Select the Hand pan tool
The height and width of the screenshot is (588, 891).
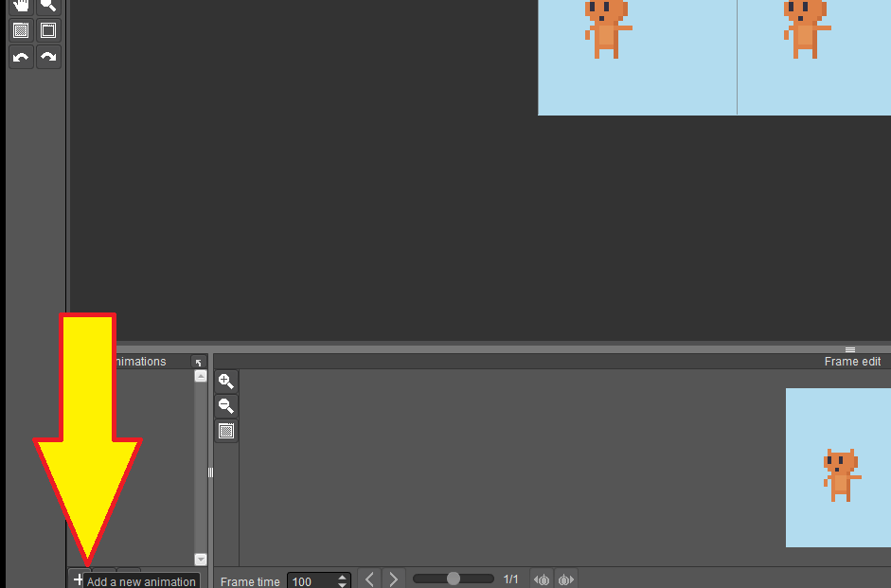[x=21, y=6]
